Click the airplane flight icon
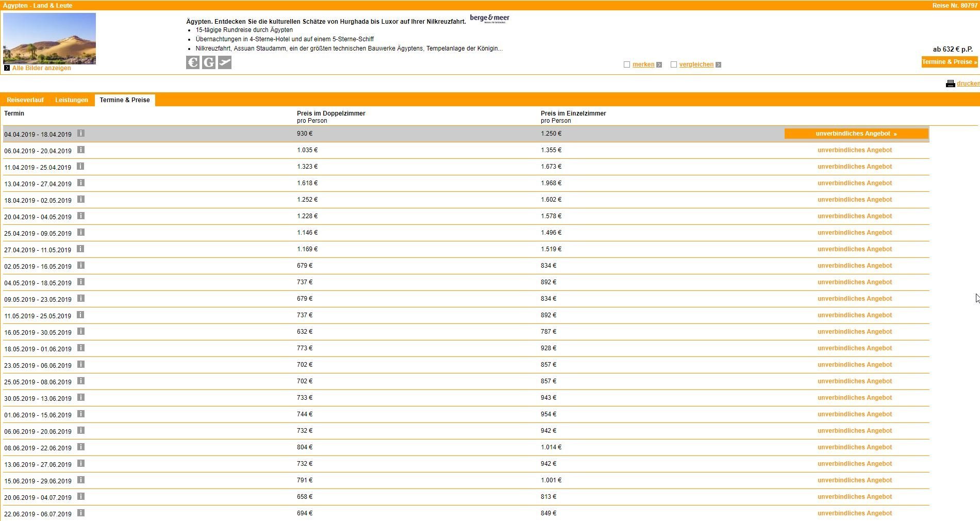 225,62
